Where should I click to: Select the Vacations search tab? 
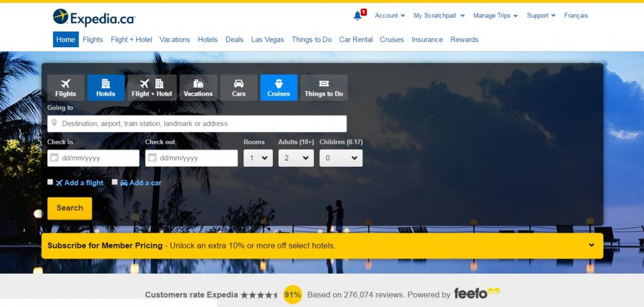pyautogui.click(x=198, y=87)
